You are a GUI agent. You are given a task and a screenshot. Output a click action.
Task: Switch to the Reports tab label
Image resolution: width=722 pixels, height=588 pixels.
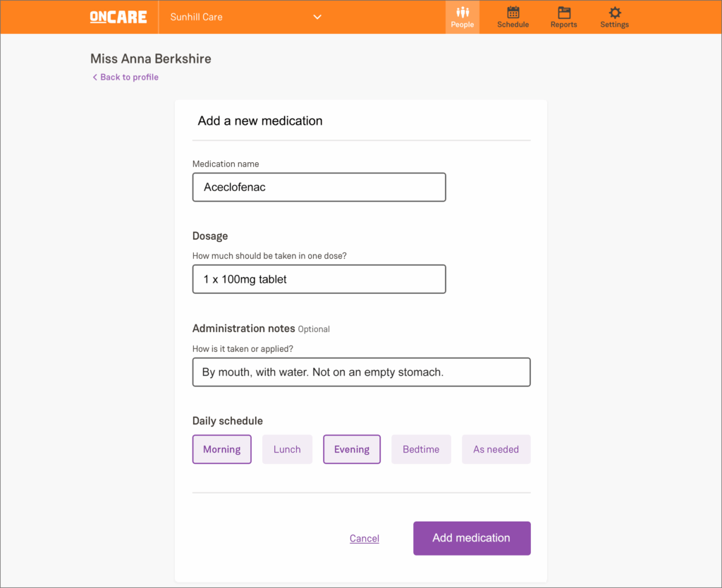(563, 25)
